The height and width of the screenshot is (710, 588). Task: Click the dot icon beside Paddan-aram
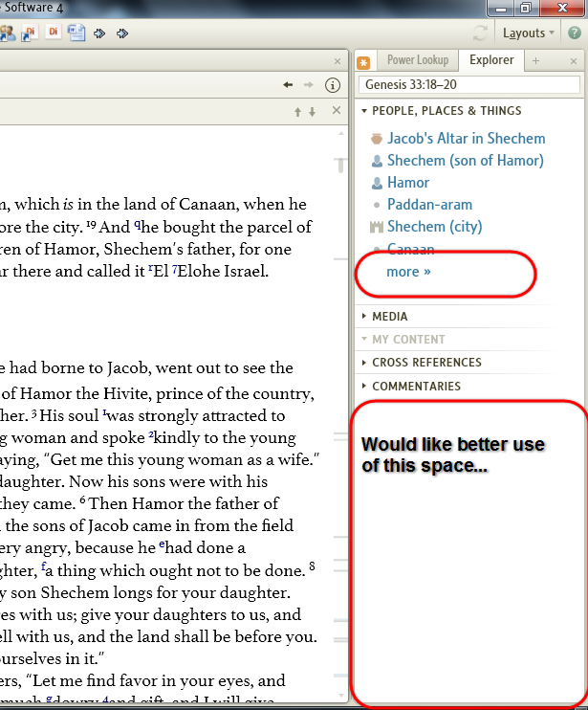click(x=377, y=205)
